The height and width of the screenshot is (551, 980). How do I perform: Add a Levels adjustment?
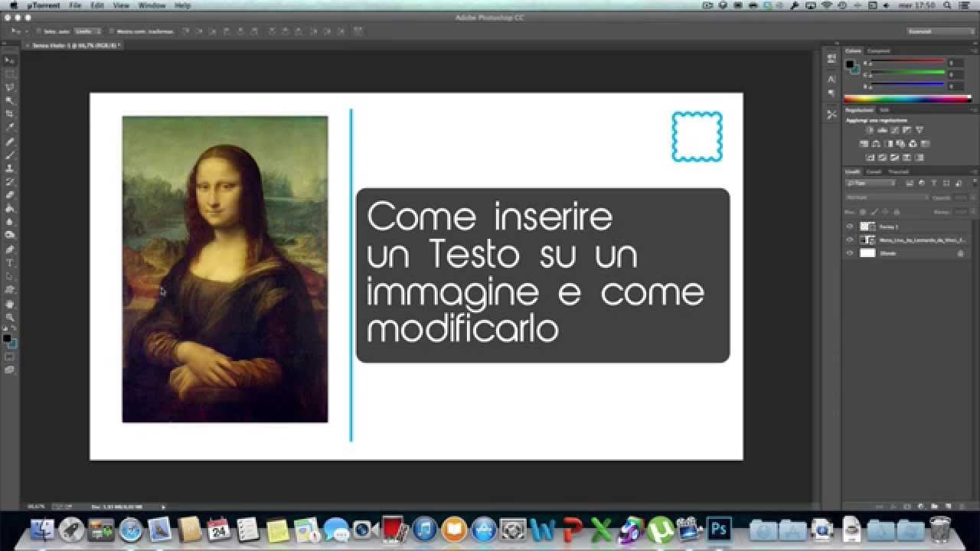point(882,131)
